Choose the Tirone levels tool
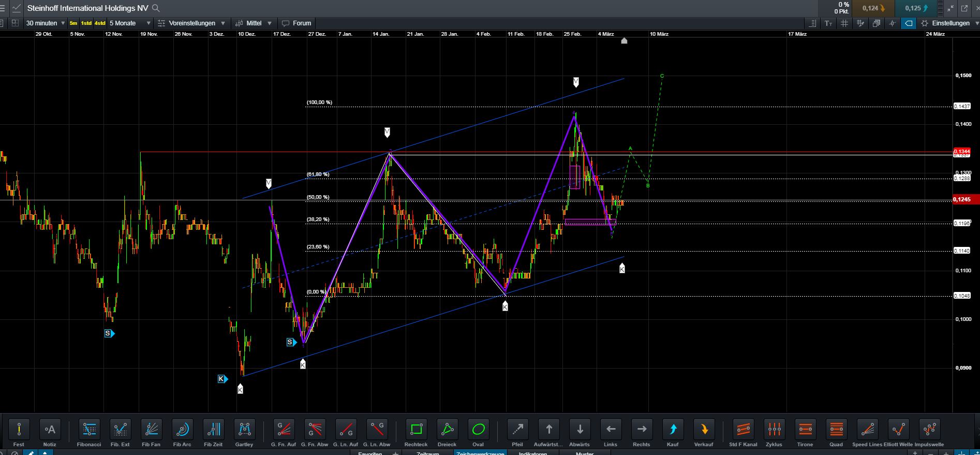 805,429
